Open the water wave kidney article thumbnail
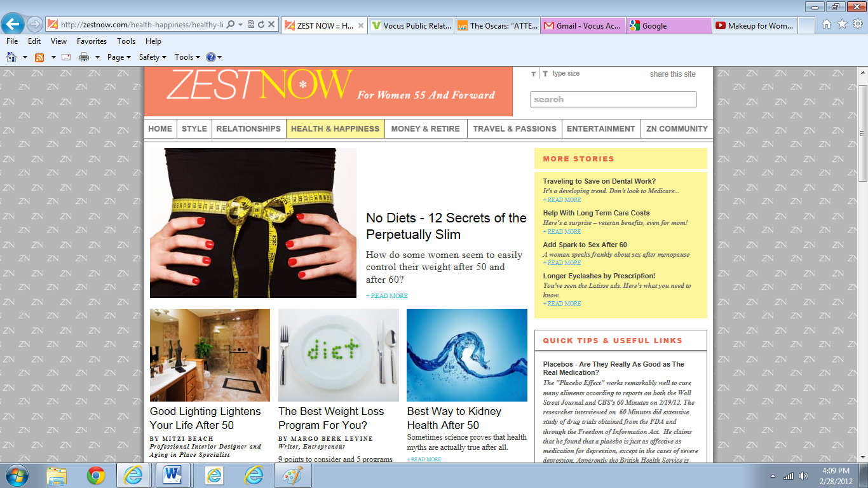The width and height of the screenshot is (868, 488). click(467, 355)
